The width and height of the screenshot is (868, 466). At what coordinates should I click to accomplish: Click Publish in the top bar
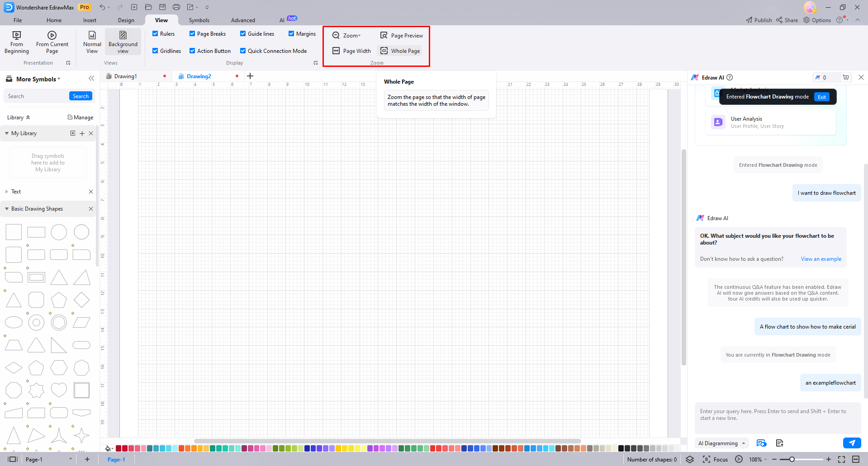tap(759, 20)
